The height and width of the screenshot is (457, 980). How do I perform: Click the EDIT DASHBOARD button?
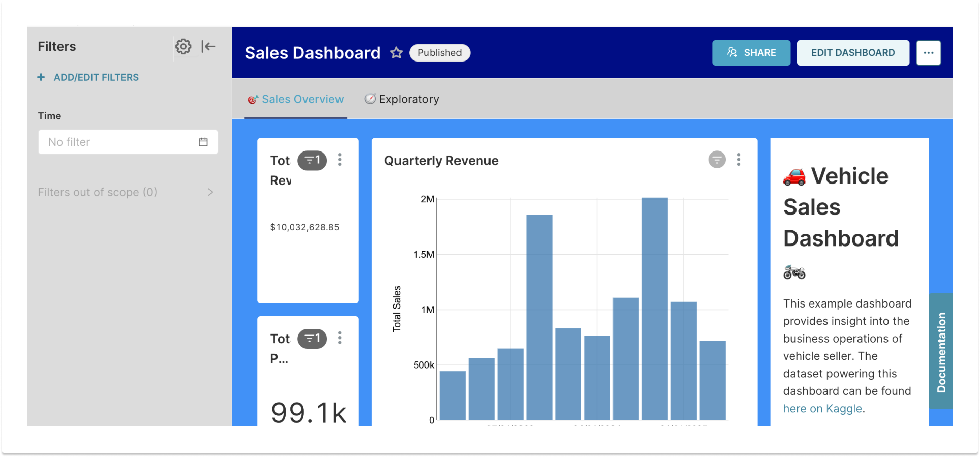click(852, 53)
